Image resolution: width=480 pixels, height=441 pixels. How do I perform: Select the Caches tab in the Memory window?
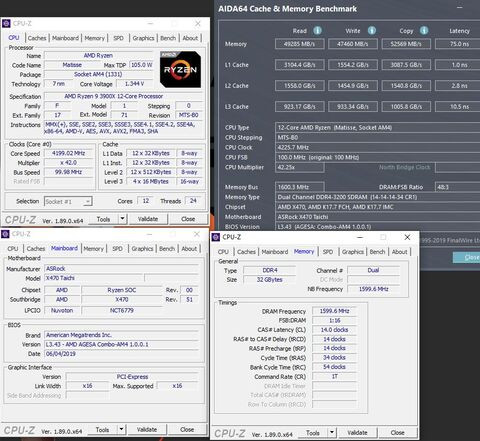click(246, 252)
